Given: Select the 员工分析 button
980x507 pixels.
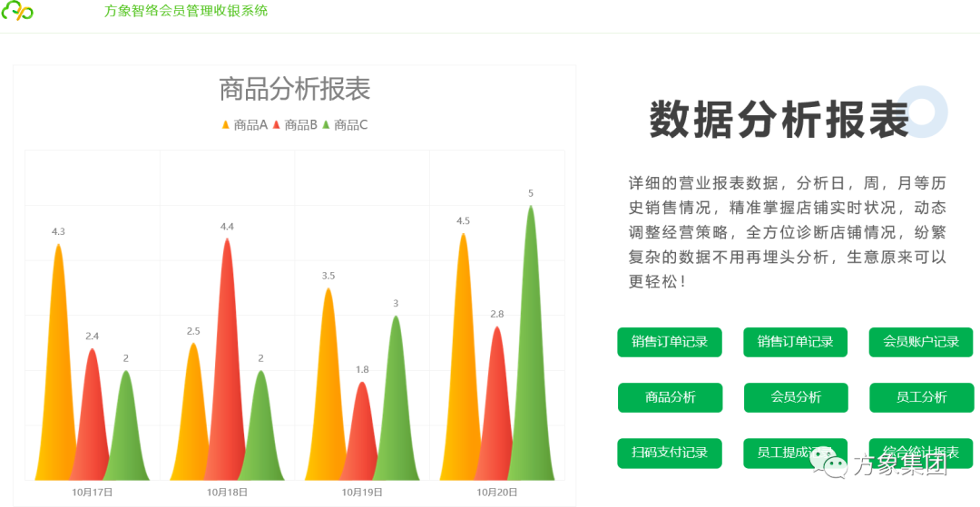Looking at the screenshot, I should (x=921, y=397).
